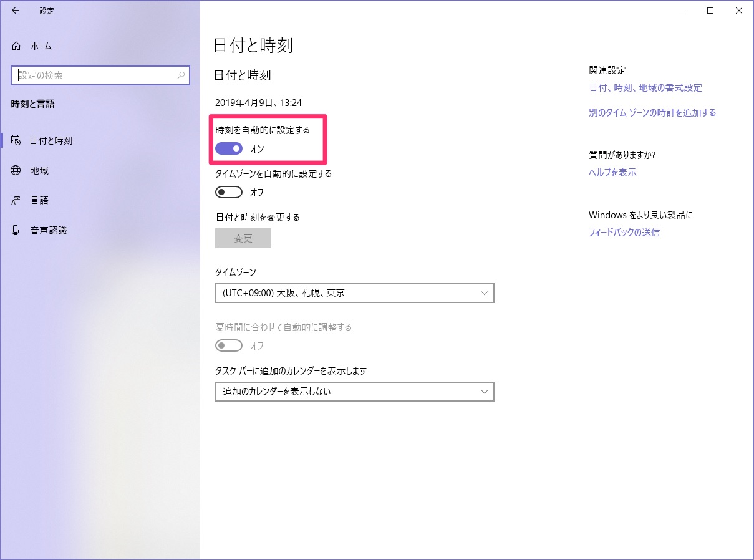
Task: Click the 時刻と言語 section heading
Action: pos(33,104)
